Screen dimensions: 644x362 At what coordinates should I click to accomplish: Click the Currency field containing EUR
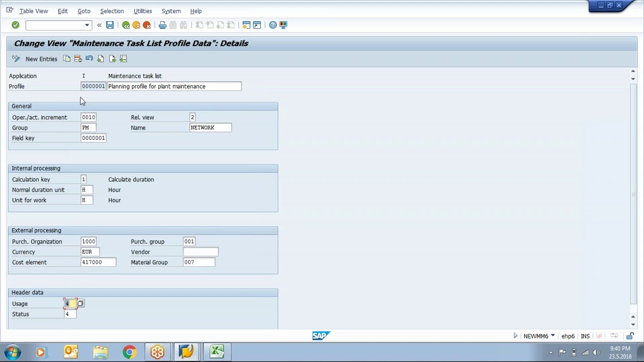pos(90,252)
